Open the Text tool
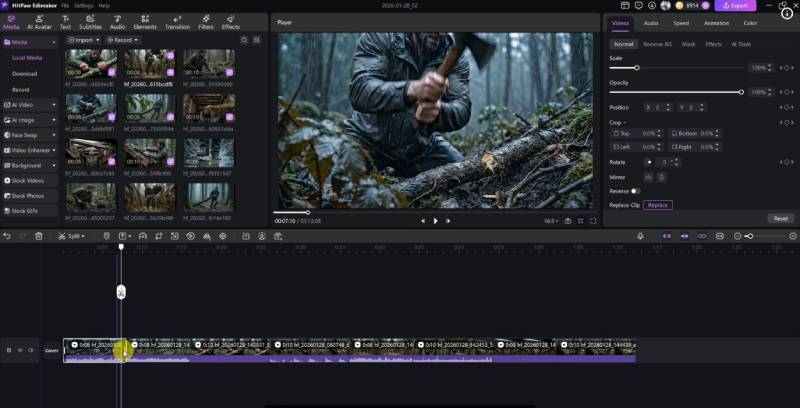 click(x=65, y=22)
